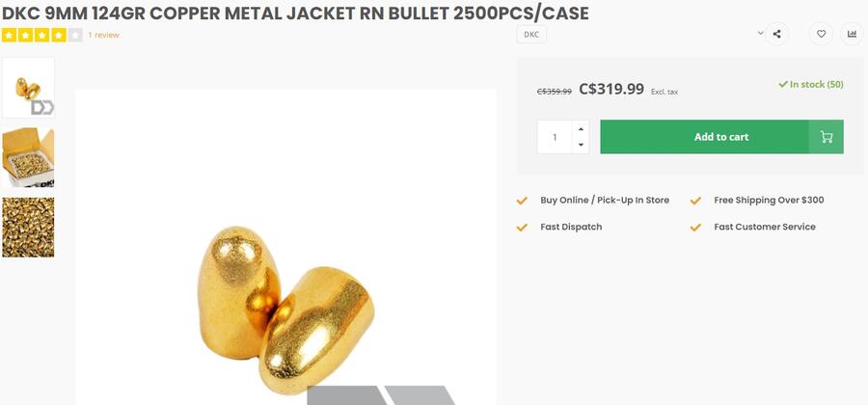Decrease quantity with down arrow
868x405 pixels.
[x=581, y=145]
